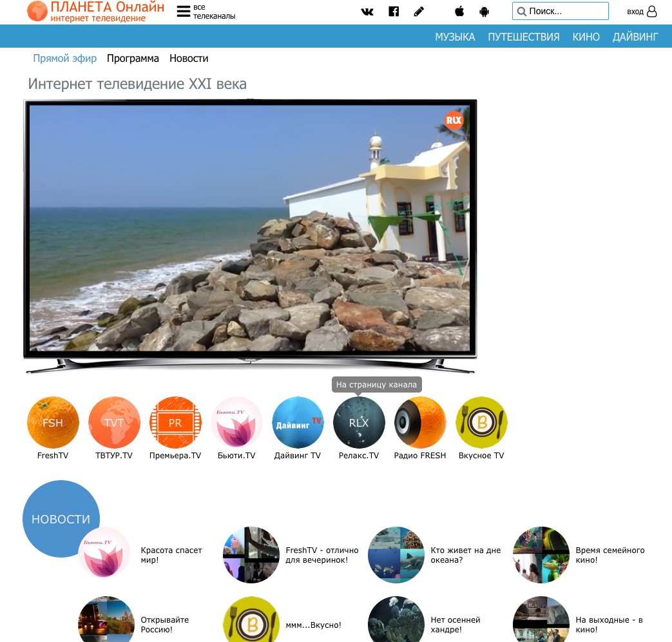The width and height of the screenshot is (672, 642).
Task: Open the КИНО section
Action: pos(586,37)
